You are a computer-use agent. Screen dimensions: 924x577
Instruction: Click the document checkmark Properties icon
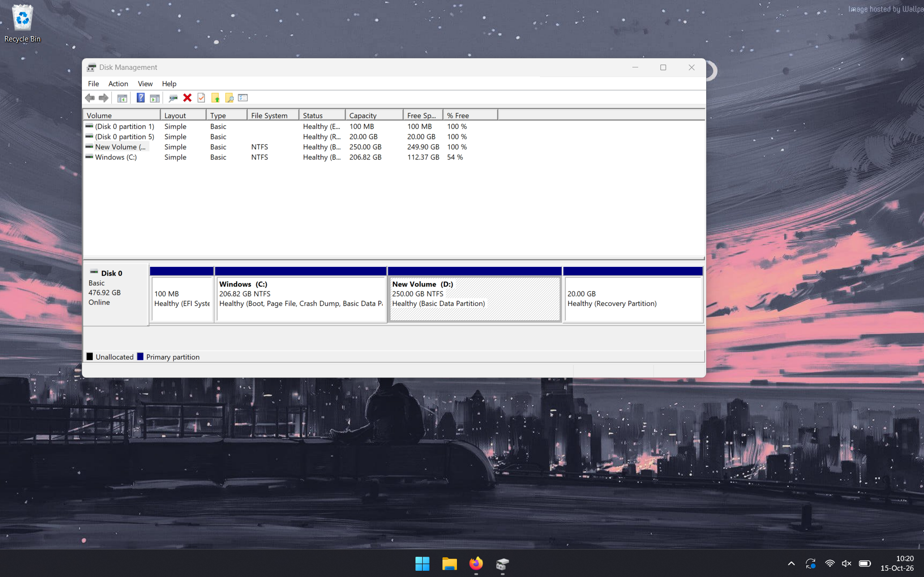(201, 98)
